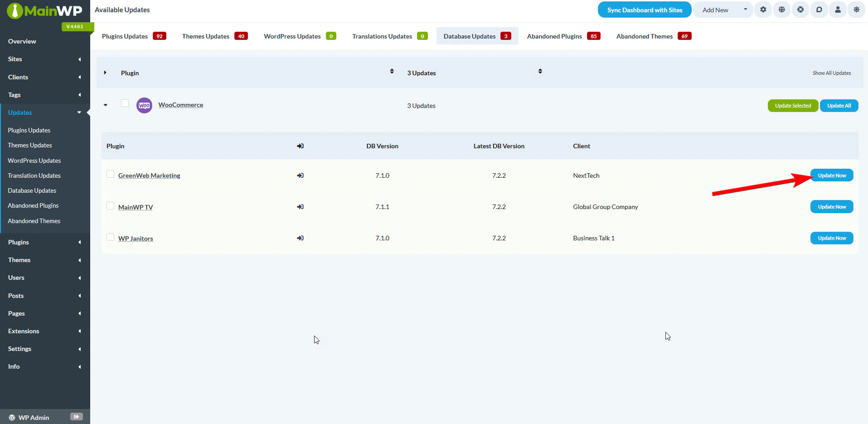Open Plugins Updates in sidebar submenu
The image size is (868, 424).
(x=29, y=130)
